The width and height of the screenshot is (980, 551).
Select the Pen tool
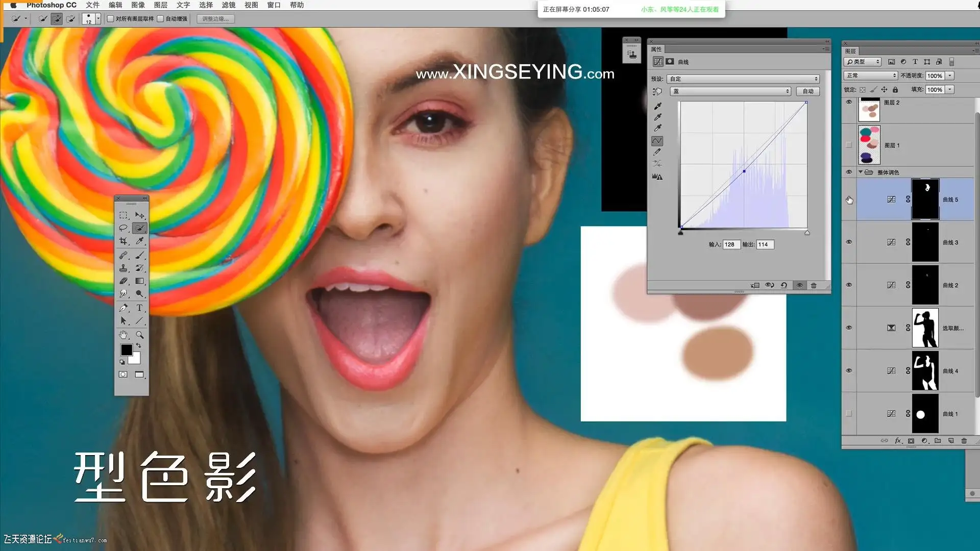[123, 308]
